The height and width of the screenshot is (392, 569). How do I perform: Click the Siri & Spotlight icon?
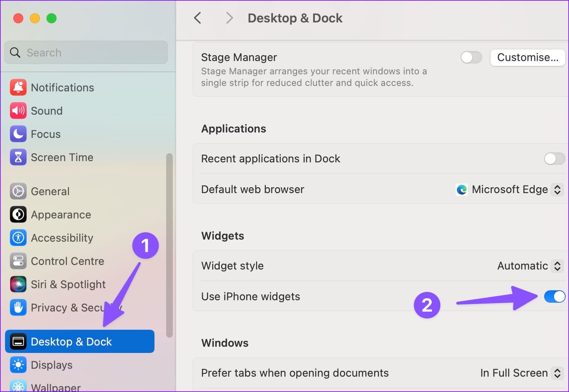18,284
